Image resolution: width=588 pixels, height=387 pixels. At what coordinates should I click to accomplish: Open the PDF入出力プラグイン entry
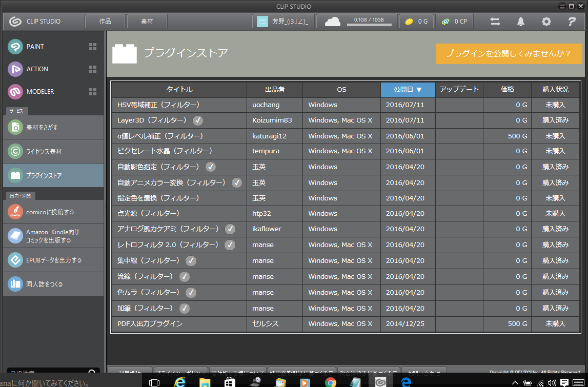[150, 323]
